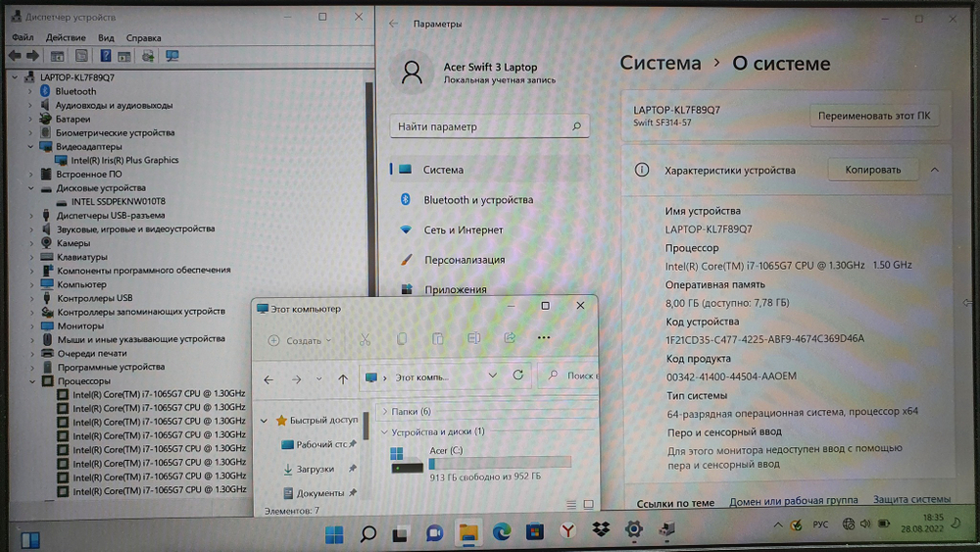Click Переименовать этот ПК button

pyautogui.click(x=874, y=116)
